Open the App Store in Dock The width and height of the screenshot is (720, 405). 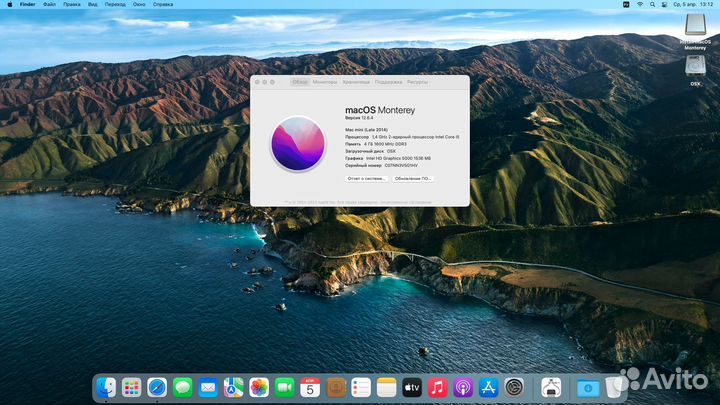point(489,388)
